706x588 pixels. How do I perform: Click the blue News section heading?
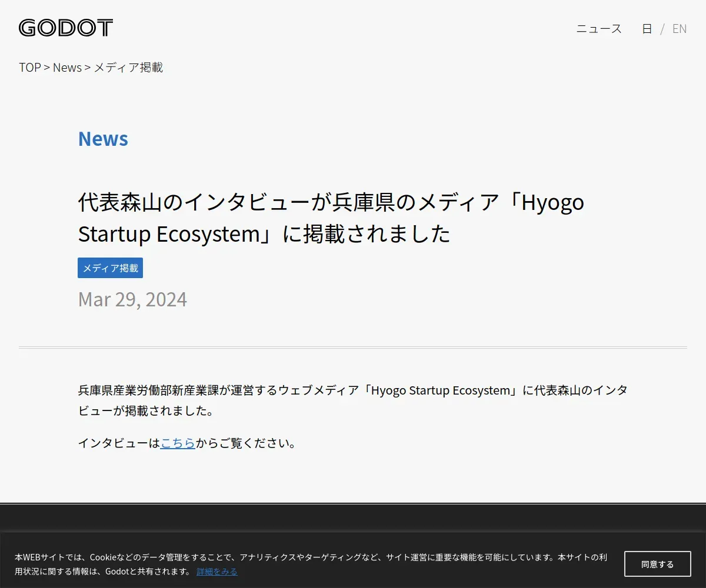(103, 139)
